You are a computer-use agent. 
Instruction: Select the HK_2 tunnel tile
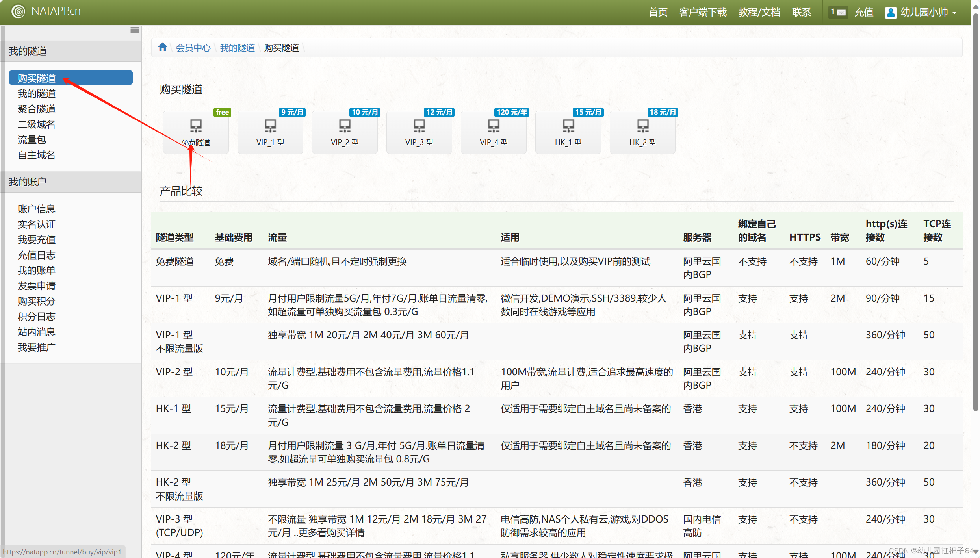642,132
